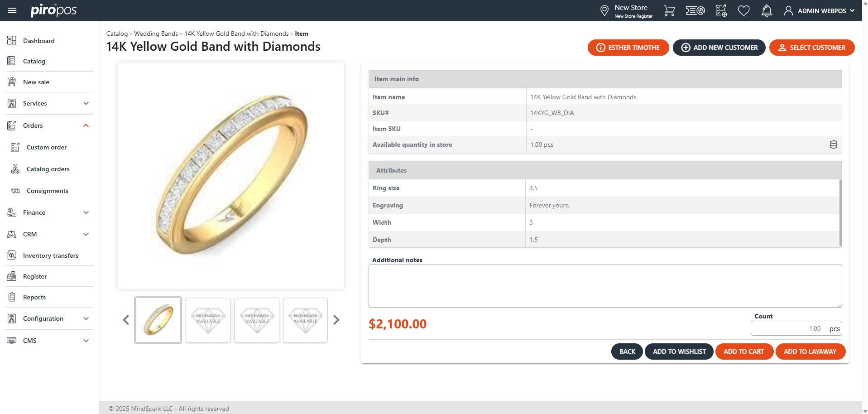Click into the Additional notes text area
868x414 pixels.
[605, 286]
